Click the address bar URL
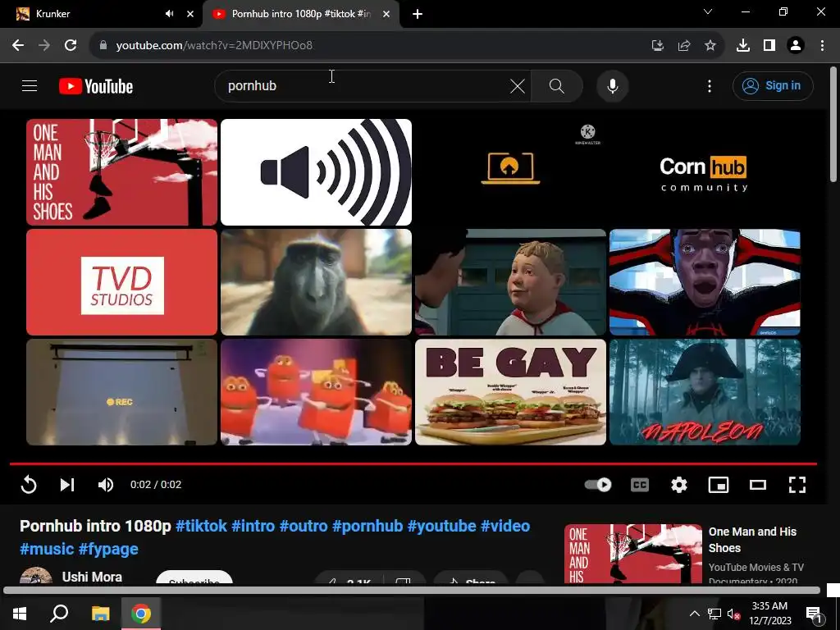This screenshot has height=630, width=840. coord(214,45)
